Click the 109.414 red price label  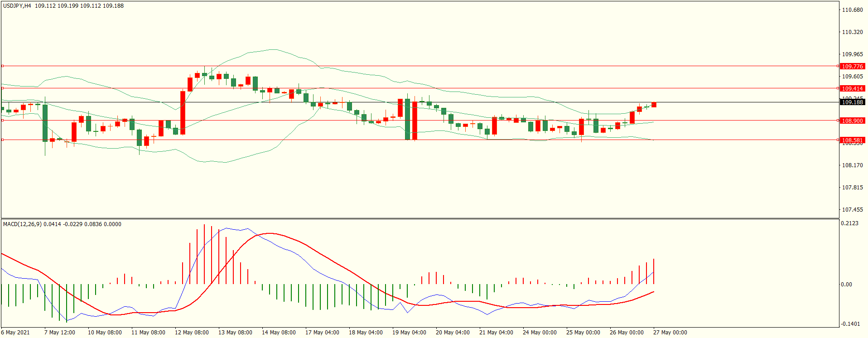point(852,88)
